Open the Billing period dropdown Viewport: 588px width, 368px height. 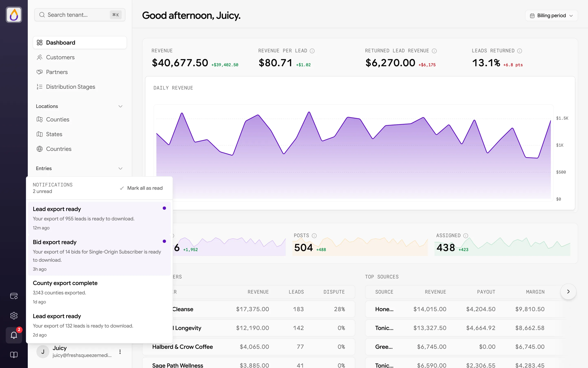pyautogui.click(x=551, y=16)
